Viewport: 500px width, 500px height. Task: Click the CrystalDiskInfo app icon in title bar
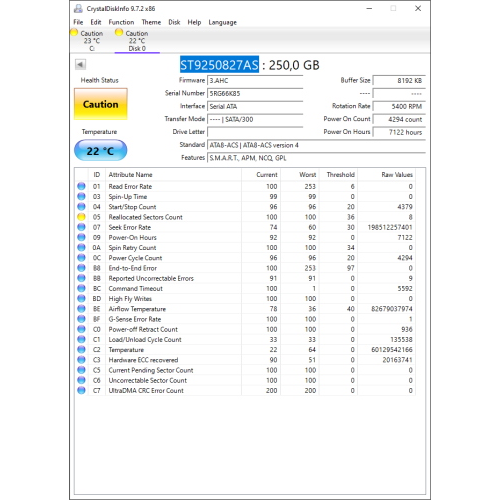78,9
